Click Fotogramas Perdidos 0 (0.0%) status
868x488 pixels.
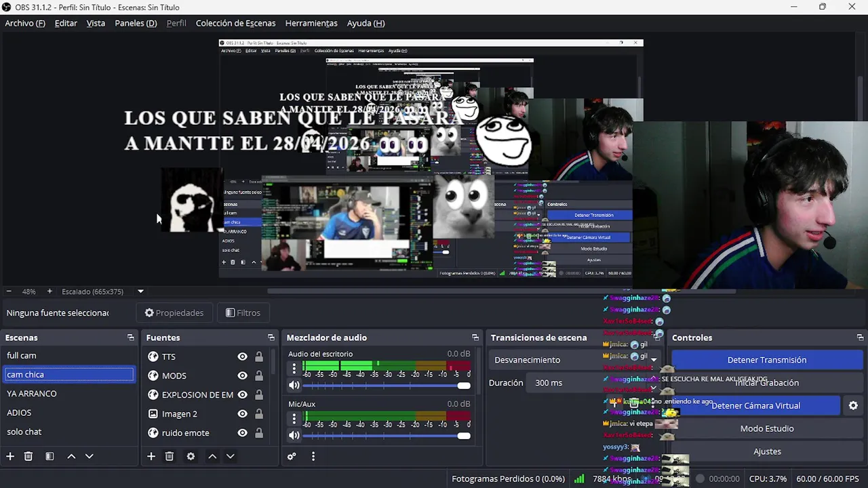[x=508, y=479]
